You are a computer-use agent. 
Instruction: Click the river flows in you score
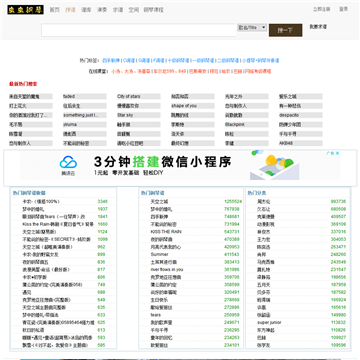click(167, 269)
